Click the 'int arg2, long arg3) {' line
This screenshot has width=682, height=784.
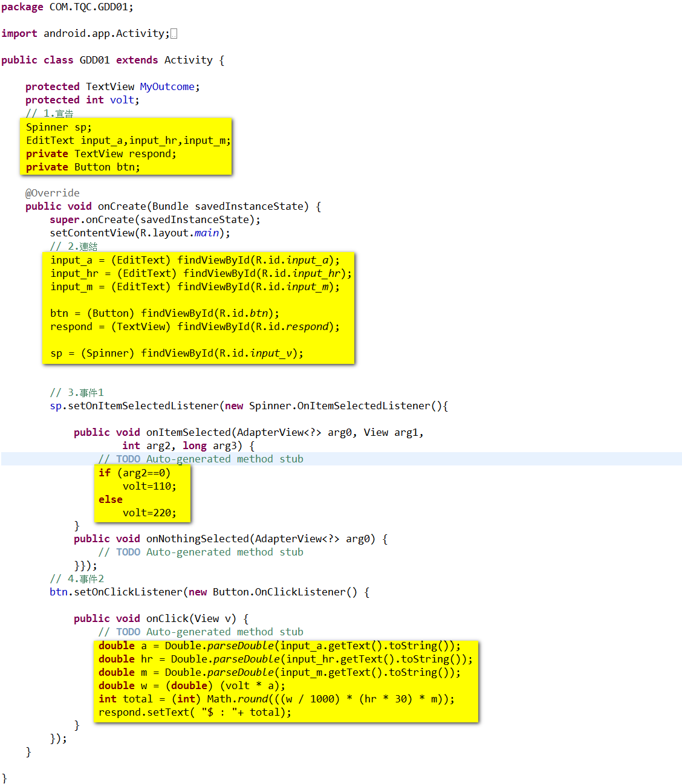[x=188, y=446]
